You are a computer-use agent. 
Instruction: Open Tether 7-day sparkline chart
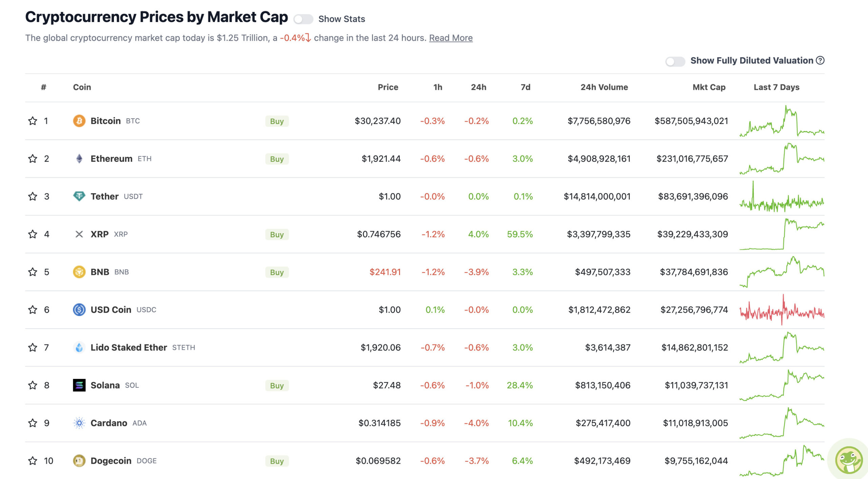click(x=782, y=197)
